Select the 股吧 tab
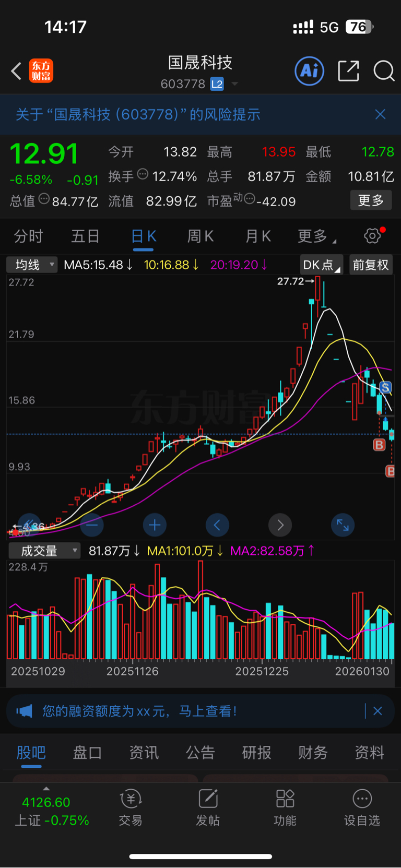 [31, 752]
